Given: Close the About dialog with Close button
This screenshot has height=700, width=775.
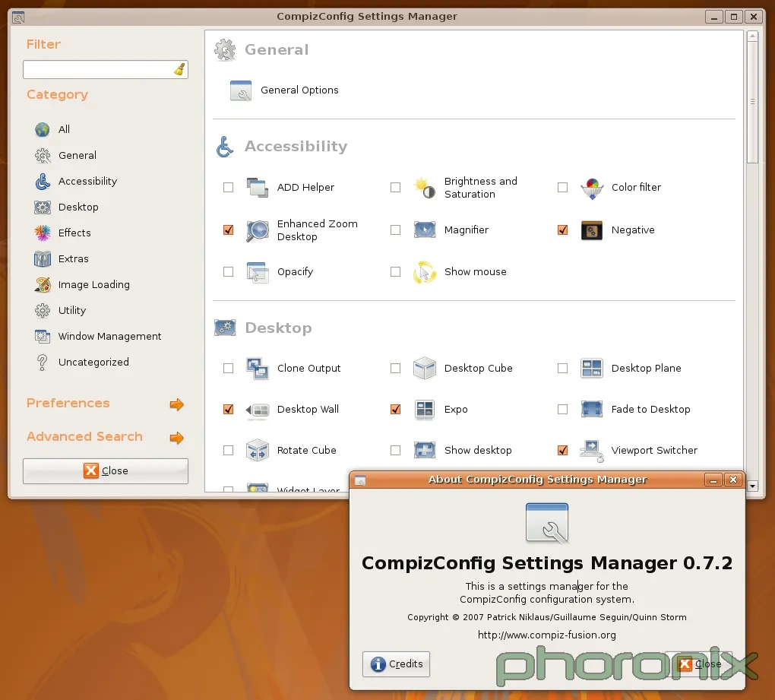Looking at the screenshot, I should click(700, 664).
